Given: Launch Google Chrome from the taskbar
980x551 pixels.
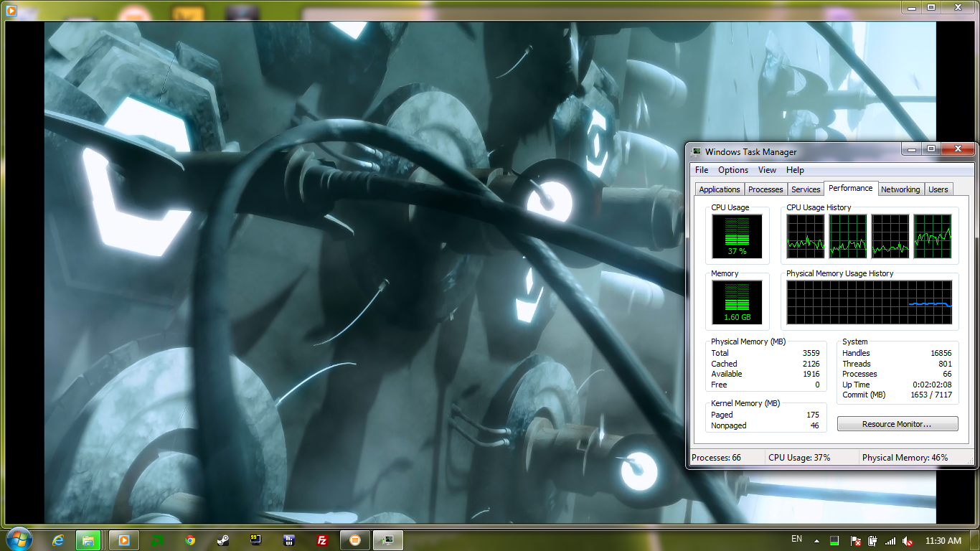Looking at the screenshot, I should 190,540.
